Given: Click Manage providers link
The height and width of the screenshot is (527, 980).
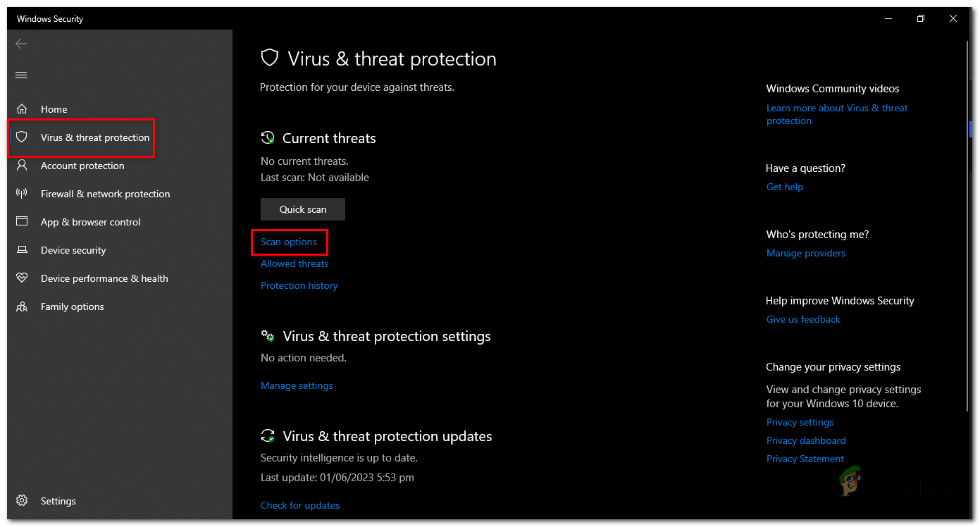Looking at the screenshot, I should (x=805, y=253).
